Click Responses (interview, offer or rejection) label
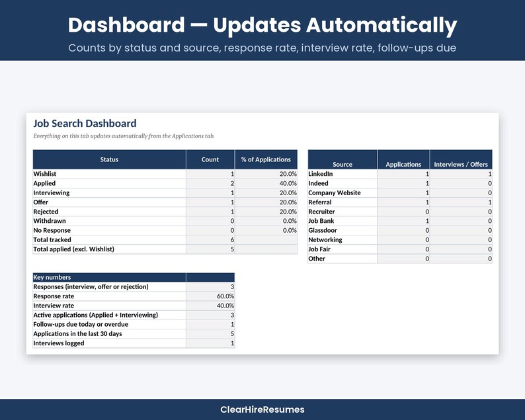This screenshot has height=420, width=525. pyautogui.click(x=91, y=286)
